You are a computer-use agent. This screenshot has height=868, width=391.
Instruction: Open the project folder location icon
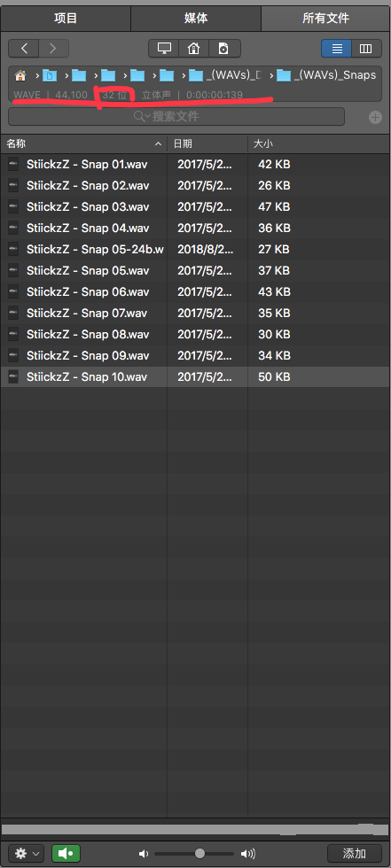pos(223,48)
